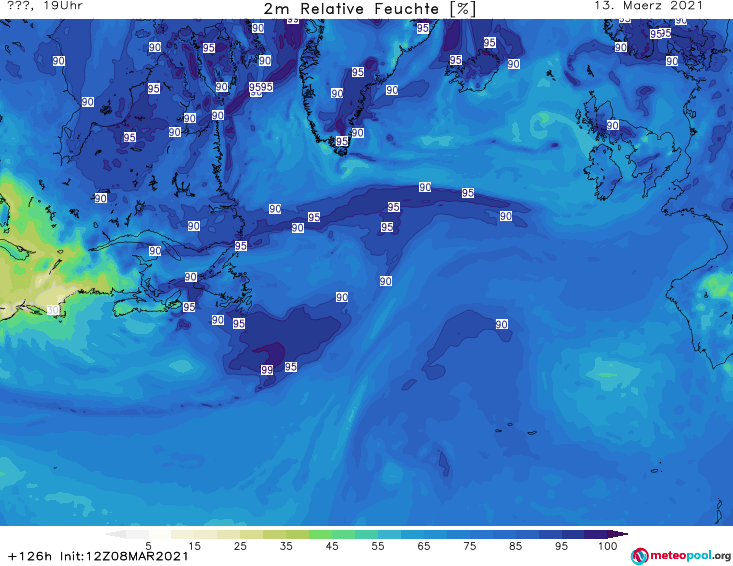Click the '+126h Init:12Z08MAR2021' forecast label

(x=98, y=556)
